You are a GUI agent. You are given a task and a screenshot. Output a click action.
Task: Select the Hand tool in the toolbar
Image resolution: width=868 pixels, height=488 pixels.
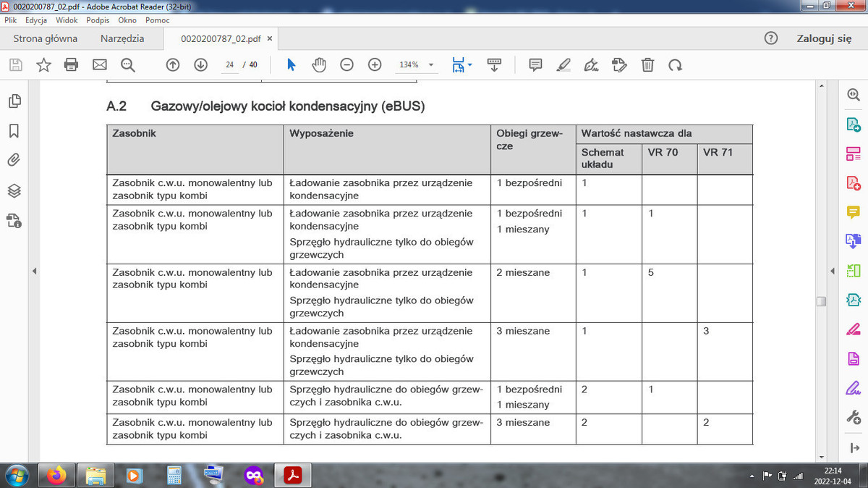pyautogui.click(x=319, y=64)
